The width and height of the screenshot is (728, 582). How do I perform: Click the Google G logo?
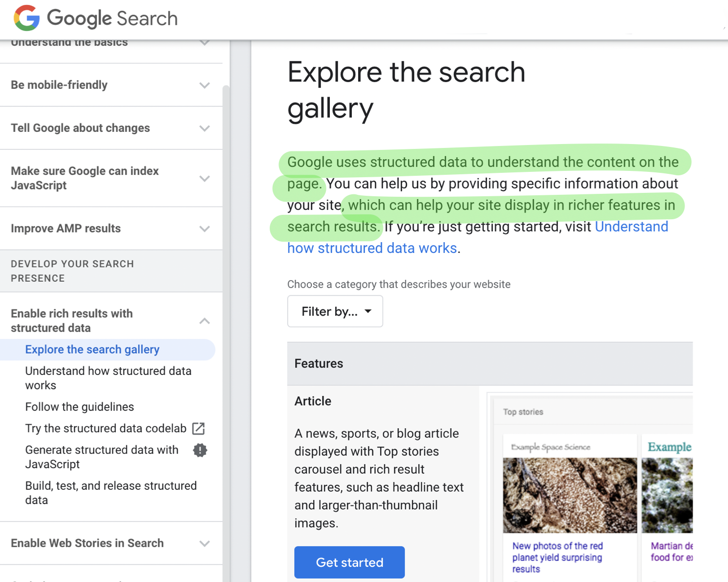pyautogui.click(x=27, y=18)
